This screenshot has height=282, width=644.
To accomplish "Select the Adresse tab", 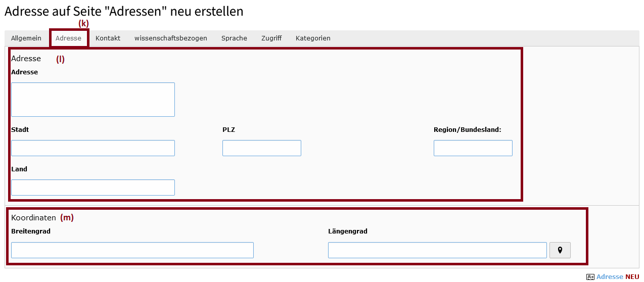I will pos(69,38).
